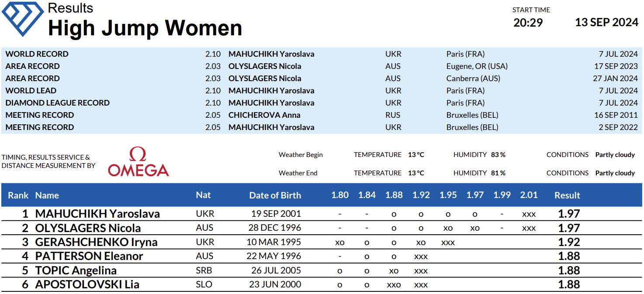Click the Eugene, OR (USA) venue
Viewport: 644px width, 294px height.
(477, 66)
